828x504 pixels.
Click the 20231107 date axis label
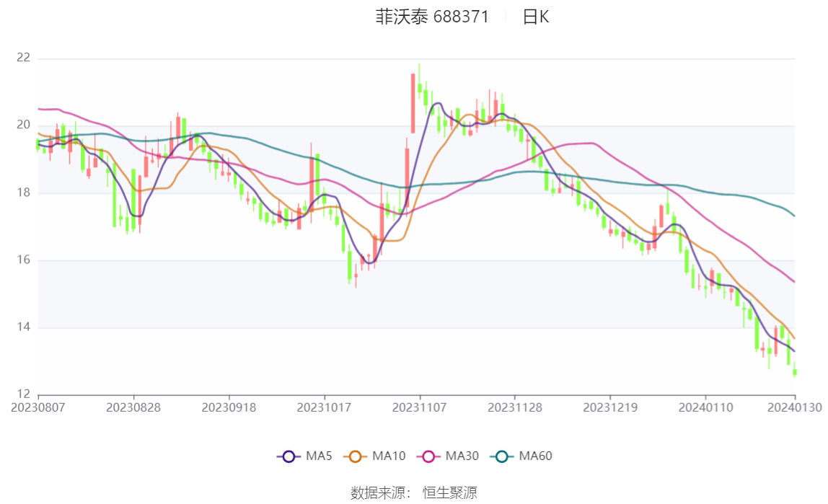pos(419,408)
